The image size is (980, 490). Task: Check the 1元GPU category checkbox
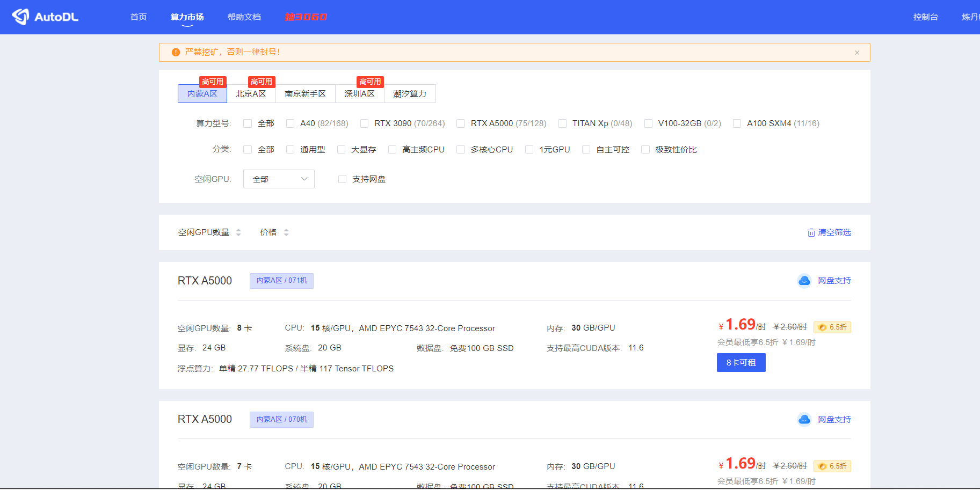[x=529, y=150]
